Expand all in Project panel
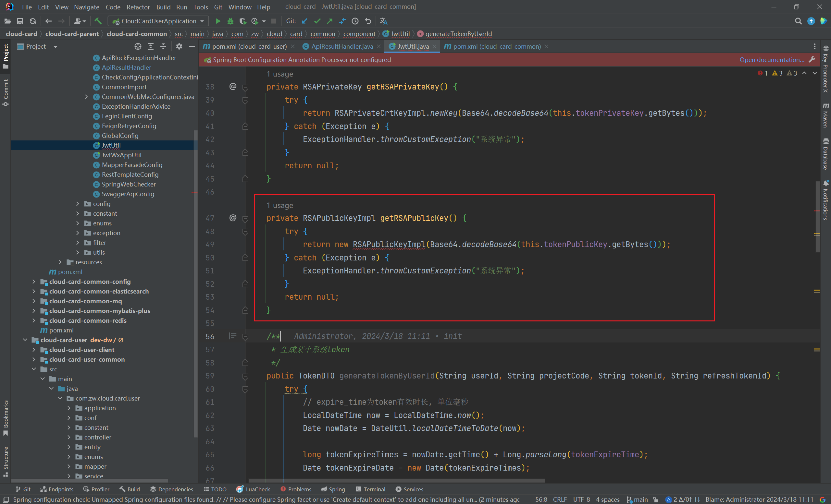Viewport: 831px width, 504px height. (151, 46)
